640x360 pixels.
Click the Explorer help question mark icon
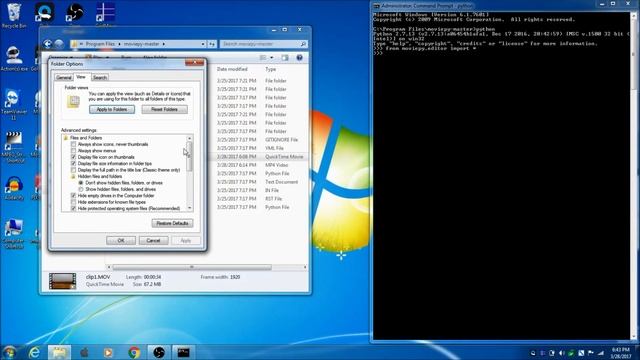tap(299, 58)
